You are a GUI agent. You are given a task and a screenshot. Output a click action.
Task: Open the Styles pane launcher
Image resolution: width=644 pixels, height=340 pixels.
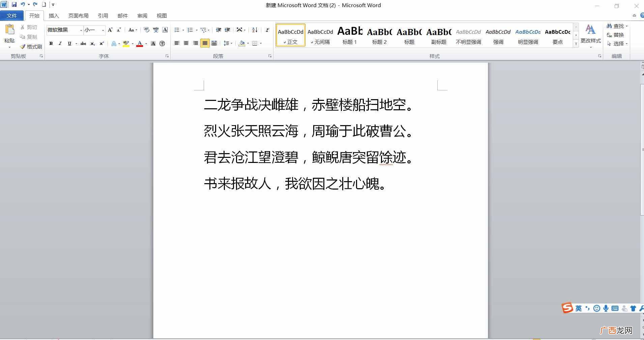click(x=599, y=56)
